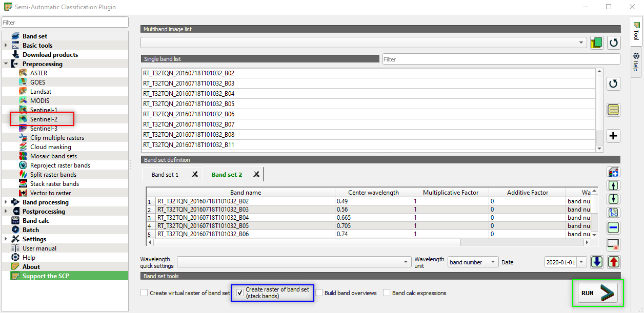Open the Mosaic band sets tool
Viewport: 644px width, 313px height.
[x=53, y=156]
